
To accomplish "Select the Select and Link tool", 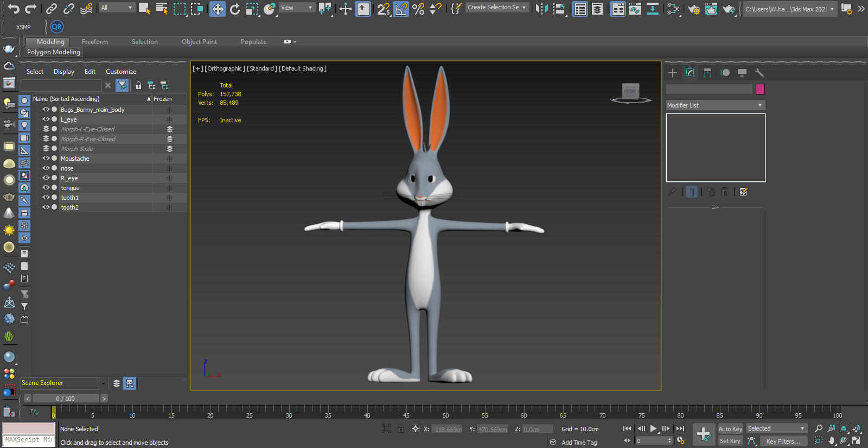I will [51, 8].
